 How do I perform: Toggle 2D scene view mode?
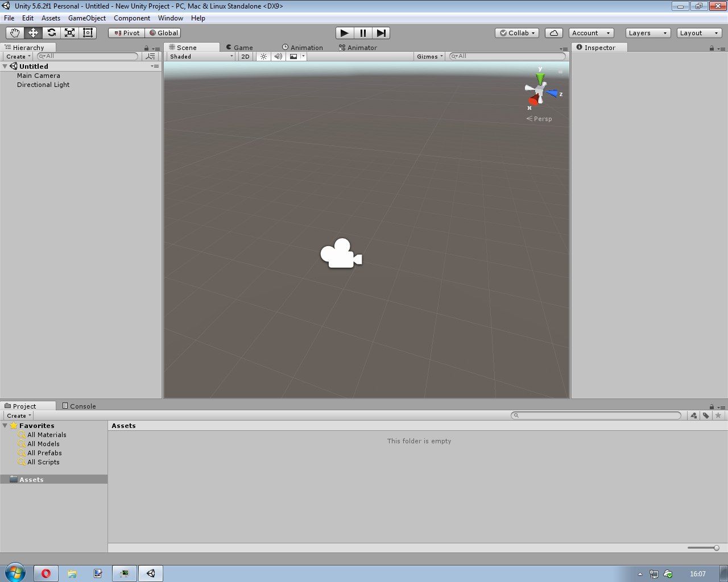245,56
